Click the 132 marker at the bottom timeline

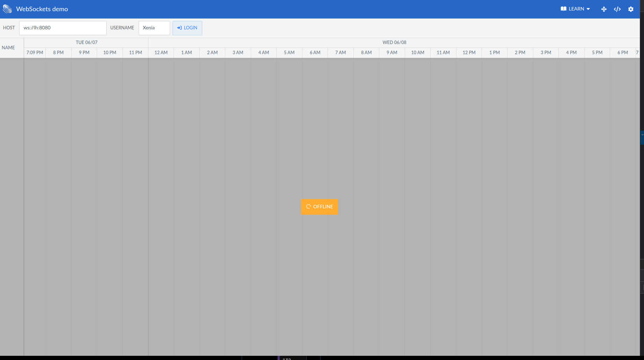coord(287,359)
